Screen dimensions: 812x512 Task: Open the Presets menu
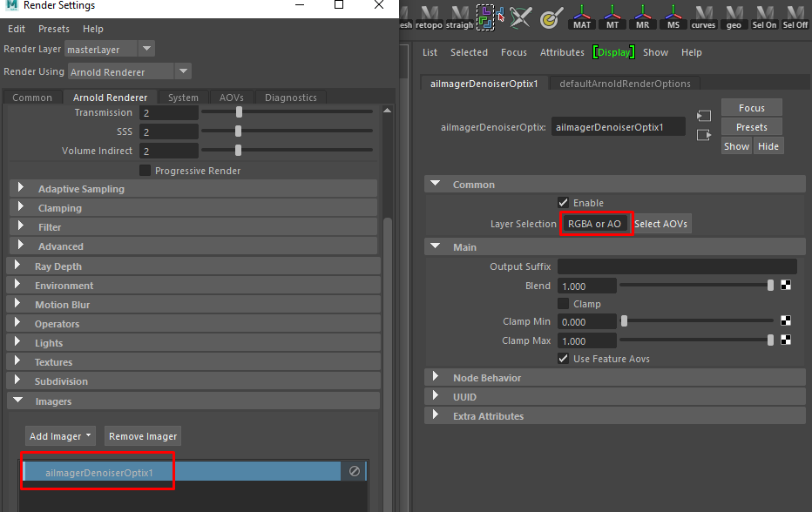pos(53,29)
